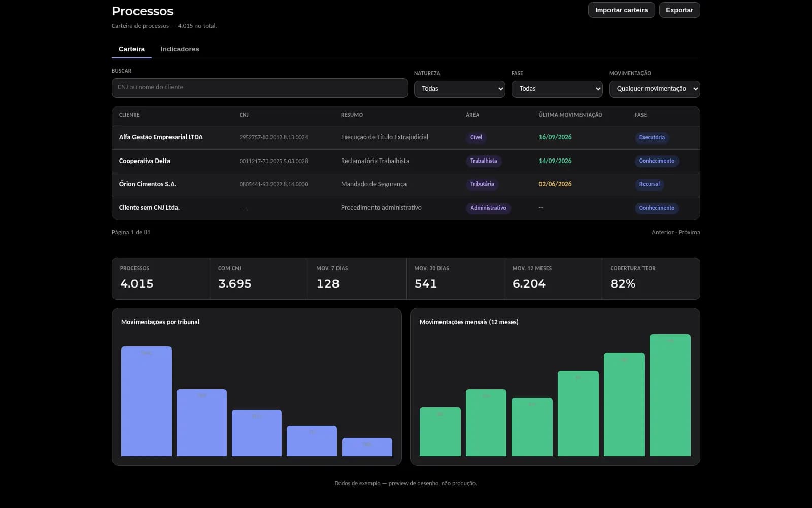
Task: Click the Reclamatória Trabalhista summary
Action: point(375,161)
